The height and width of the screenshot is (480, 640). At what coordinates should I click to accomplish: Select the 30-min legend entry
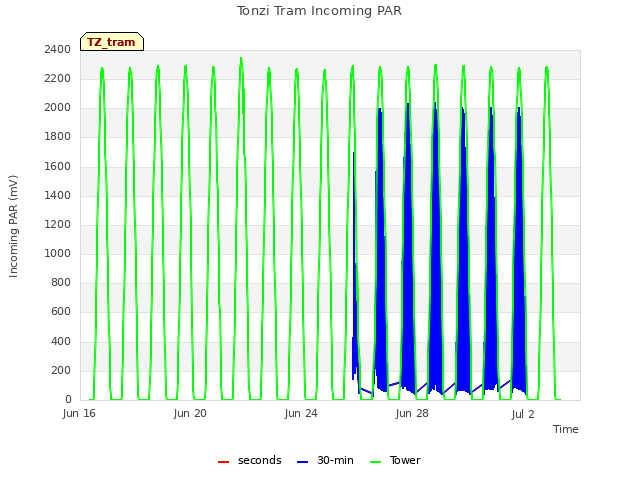coord(325,460)
